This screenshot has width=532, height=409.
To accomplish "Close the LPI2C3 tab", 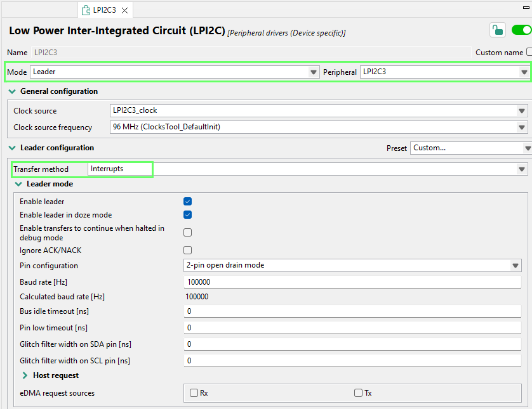I will [x=124, y=10].
